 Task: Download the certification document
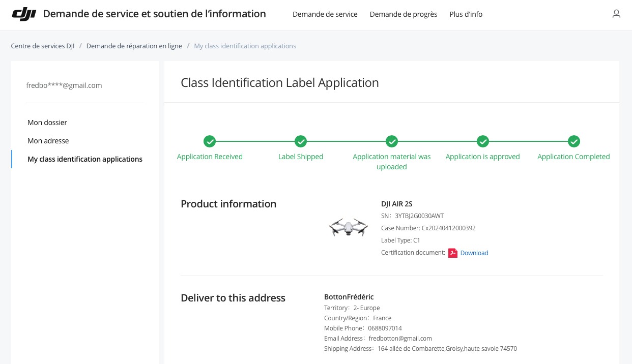[x=474, y=253]
